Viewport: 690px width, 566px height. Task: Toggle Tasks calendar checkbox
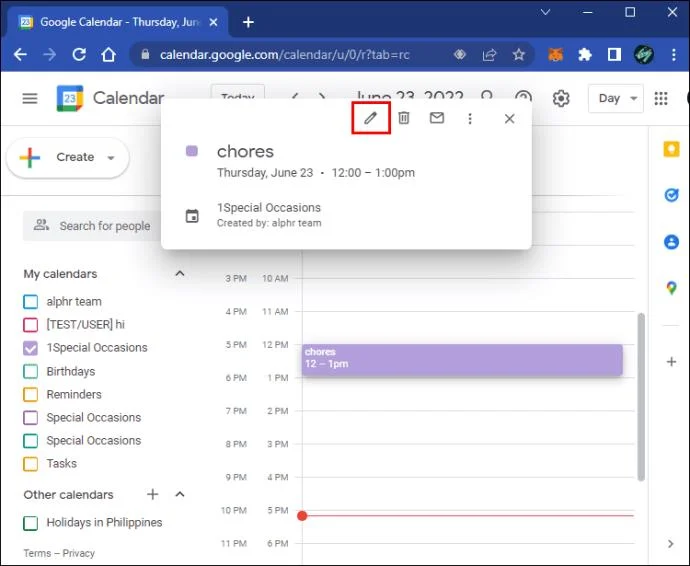pos(30,464)
